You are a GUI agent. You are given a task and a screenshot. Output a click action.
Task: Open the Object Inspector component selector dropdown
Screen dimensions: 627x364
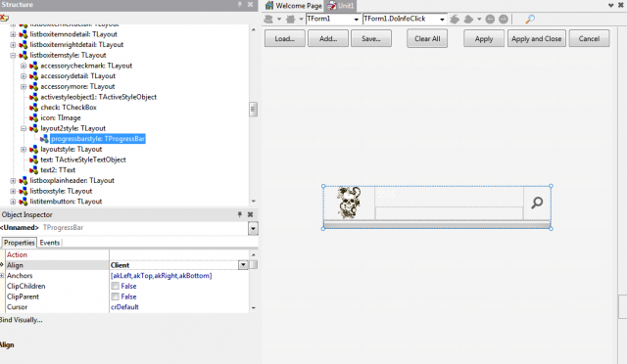253,229
